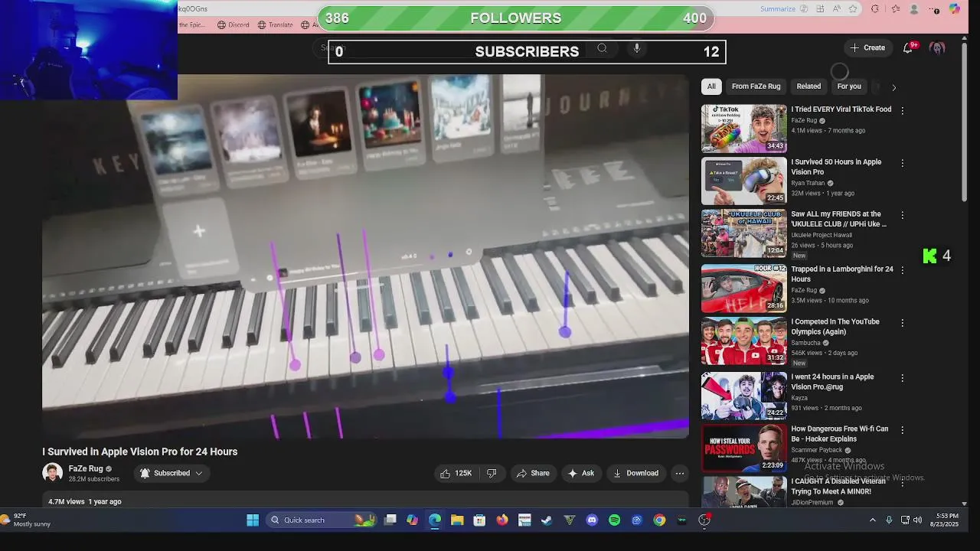Open options for Viral TikTok Food video
This screenshot has height=551, width=980.
[x=902, y=110]
